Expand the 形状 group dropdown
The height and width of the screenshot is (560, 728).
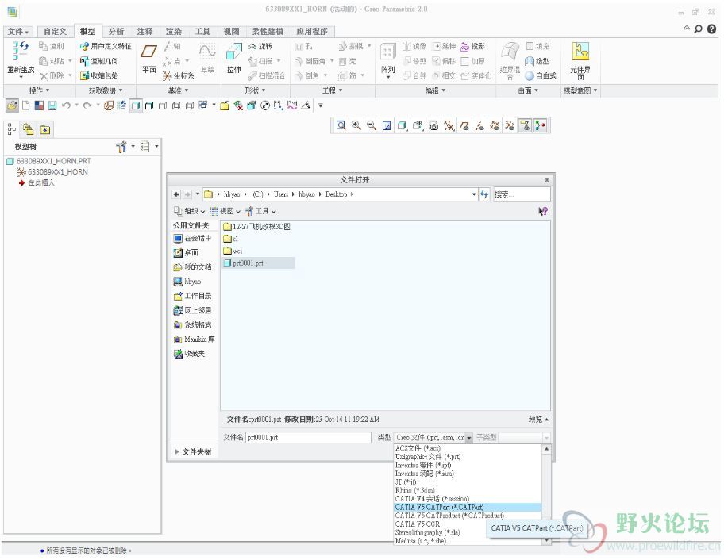point(255,90)
